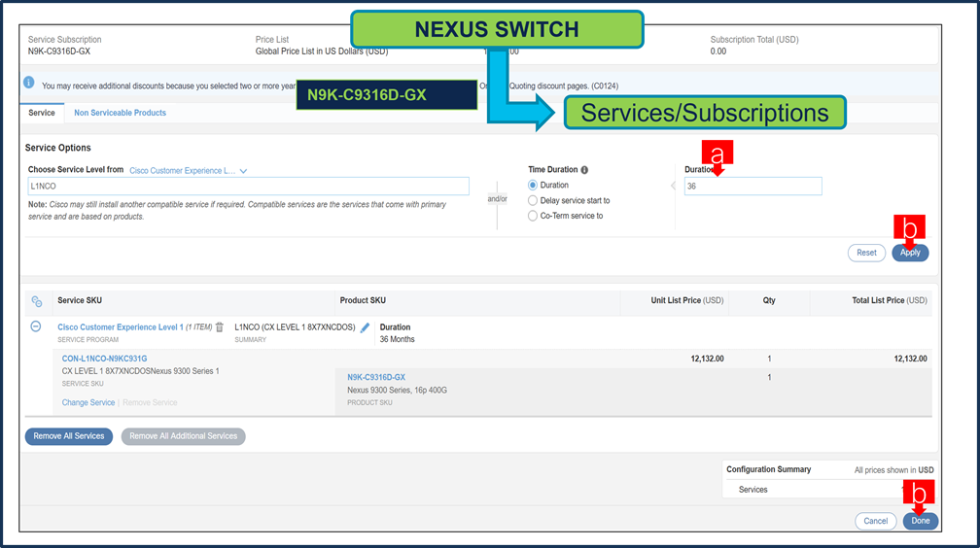Viewport: 980px width, 548px height.
Task: Click the info icon beside the discount notice
Action: (29, 83)
